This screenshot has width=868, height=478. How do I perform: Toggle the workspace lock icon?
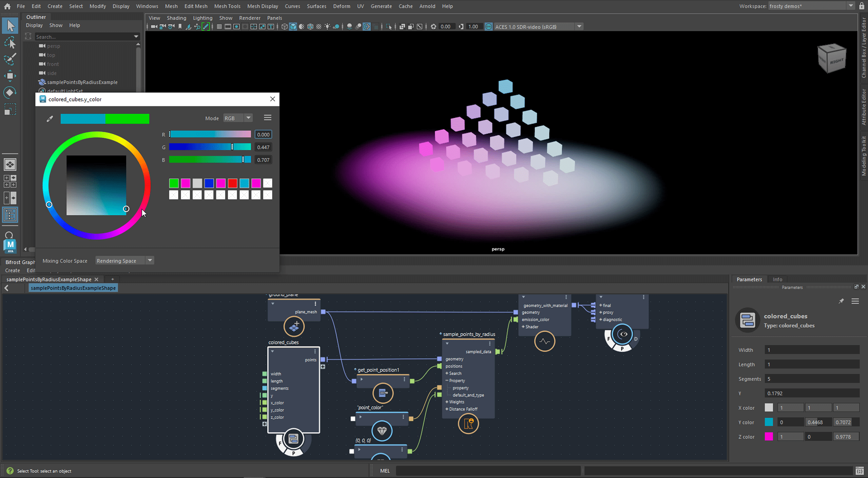862,6
